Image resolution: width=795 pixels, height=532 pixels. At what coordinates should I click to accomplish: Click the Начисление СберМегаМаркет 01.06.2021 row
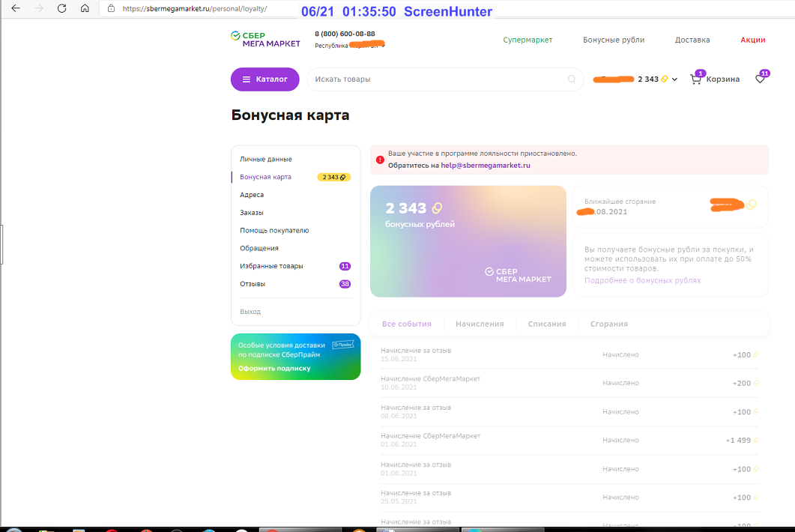(569, 440)
